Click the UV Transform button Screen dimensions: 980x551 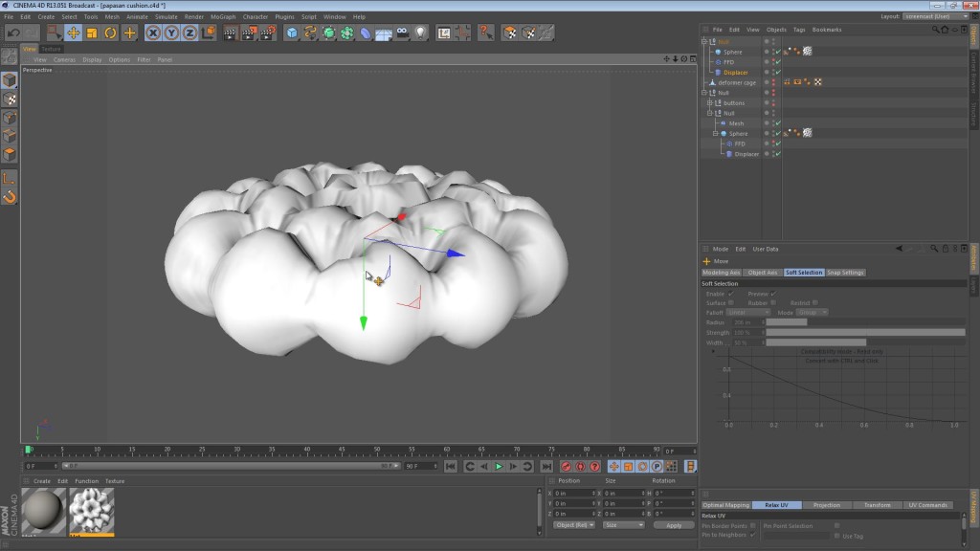tap(878, 505)
